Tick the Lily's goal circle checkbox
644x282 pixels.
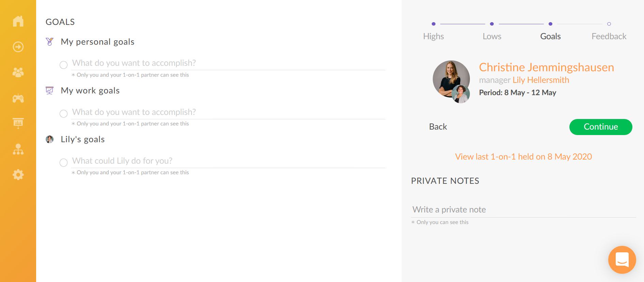point(63,163)
